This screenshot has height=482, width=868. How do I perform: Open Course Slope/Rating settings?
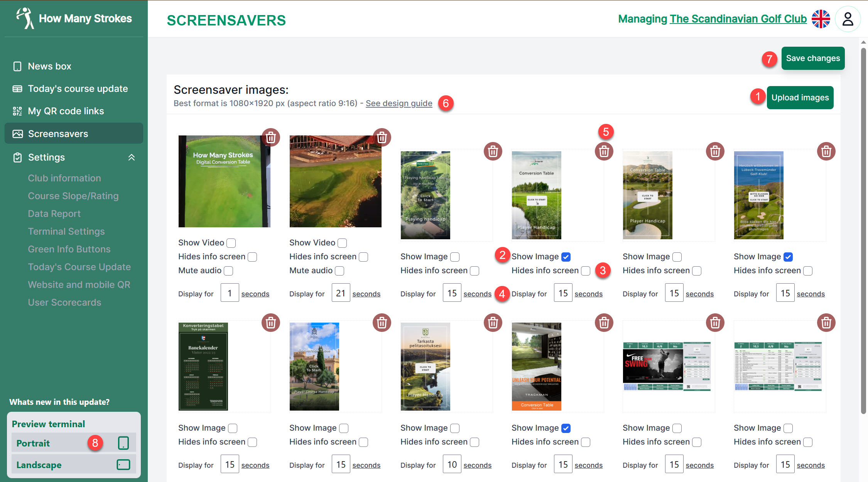pyautogui.click(x=73, y=196)
